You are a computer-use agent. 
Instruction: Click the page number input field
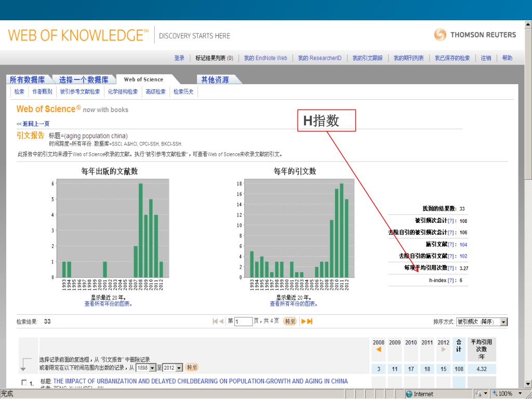click(x=243, y=322)
